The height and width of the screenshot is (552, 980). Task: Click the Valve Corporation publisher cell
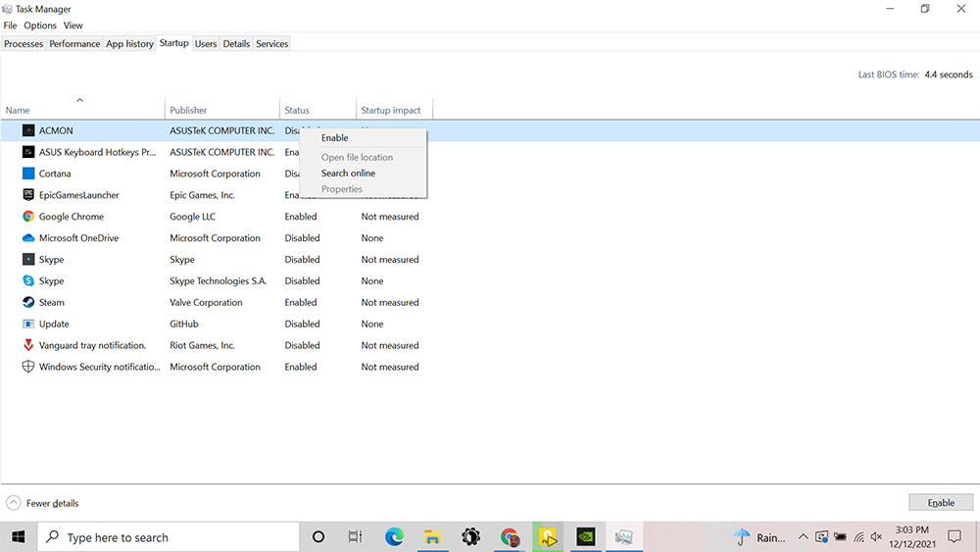[206, 303]
